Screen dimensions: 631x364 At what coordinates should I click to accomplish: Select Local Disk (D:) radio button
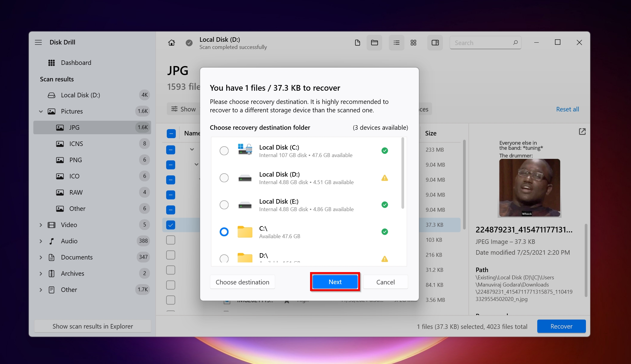pyautogui.click(x=224, y=178)
